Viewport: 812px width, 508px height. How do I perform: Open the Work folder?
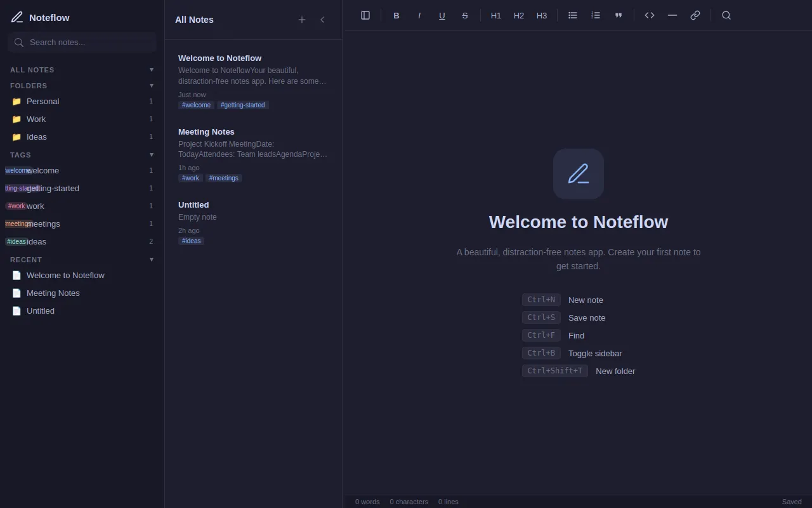[82, 119]
